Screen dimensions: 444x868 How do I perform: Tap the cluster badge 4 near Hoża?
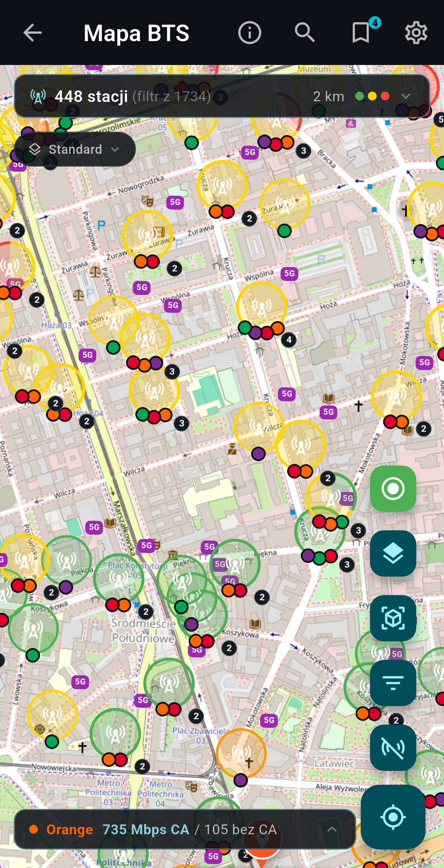tap(289, 340)
